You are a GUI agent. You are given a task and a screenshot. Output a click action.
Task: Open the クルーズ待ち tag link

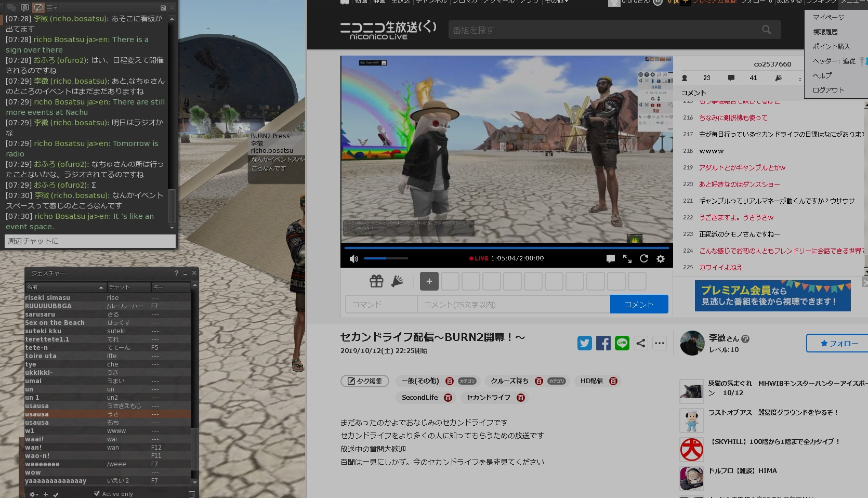coord(509,381)
